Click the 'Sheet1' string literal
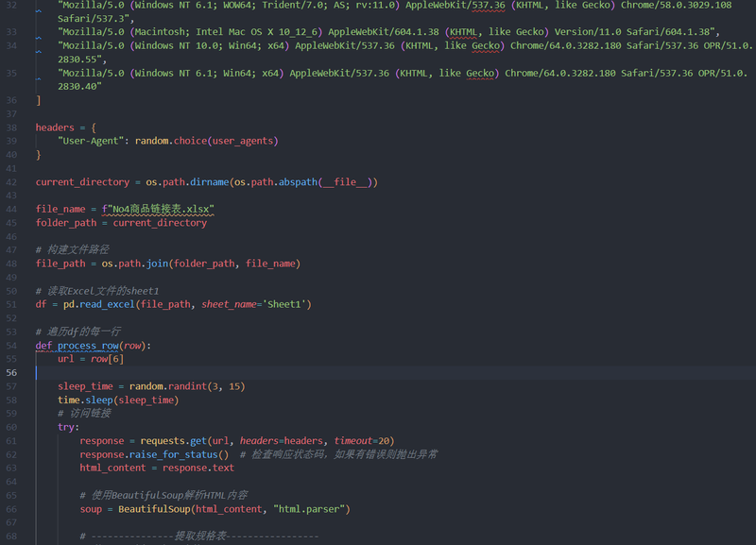 pyautogui.click(x=284, y=304)
